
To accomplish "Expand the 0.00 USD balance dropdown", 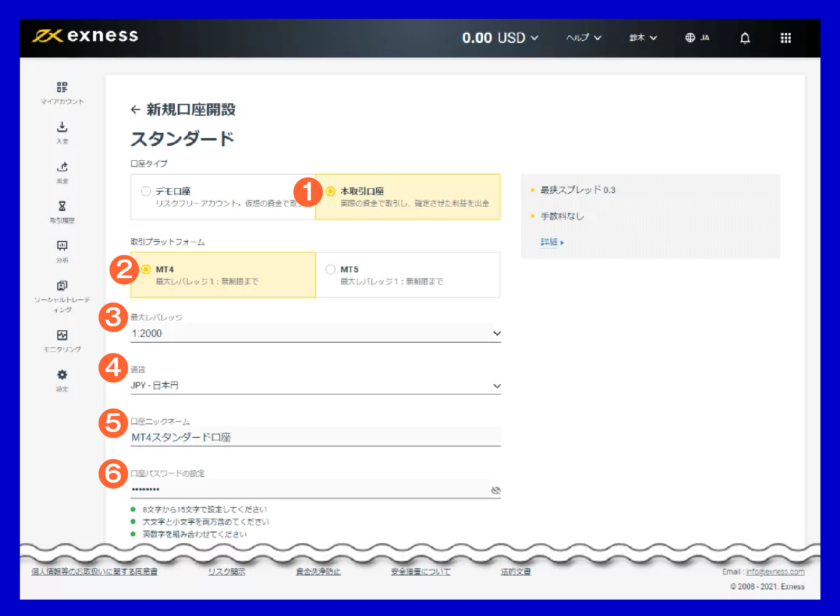I will 500,38.
